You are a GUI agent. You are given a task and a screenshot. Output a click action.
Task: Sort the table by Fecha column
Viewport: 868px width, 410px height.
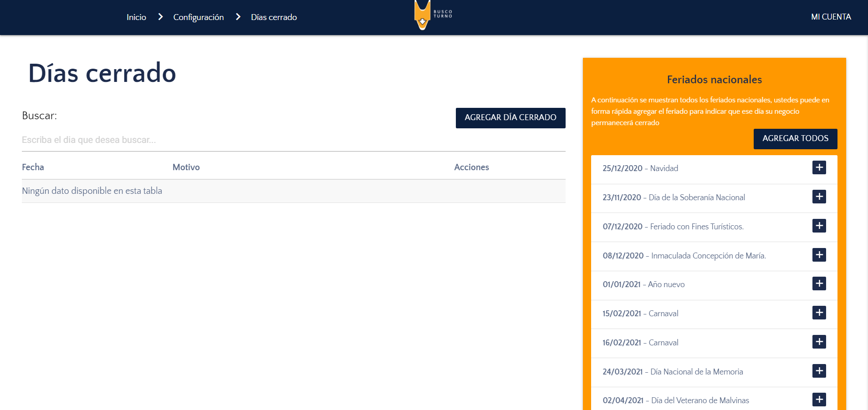pyautogui.click(x=33, y=167)
